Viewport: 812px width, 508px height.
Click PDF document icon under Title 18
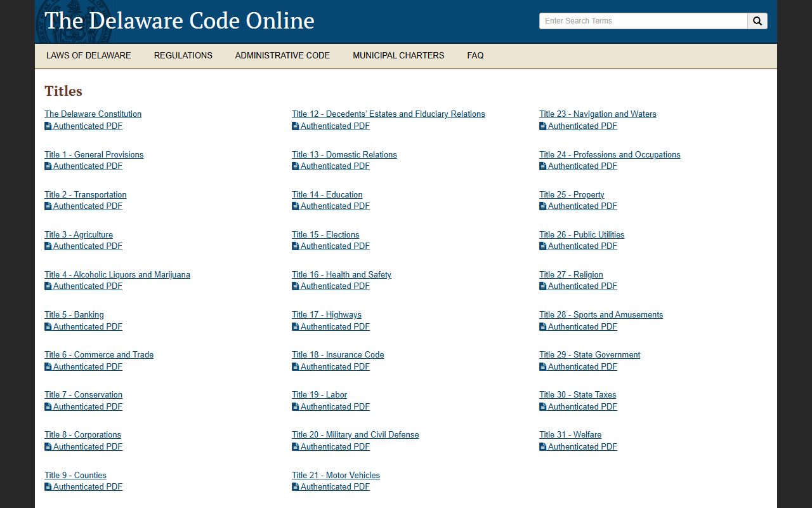tap(296, 366)
